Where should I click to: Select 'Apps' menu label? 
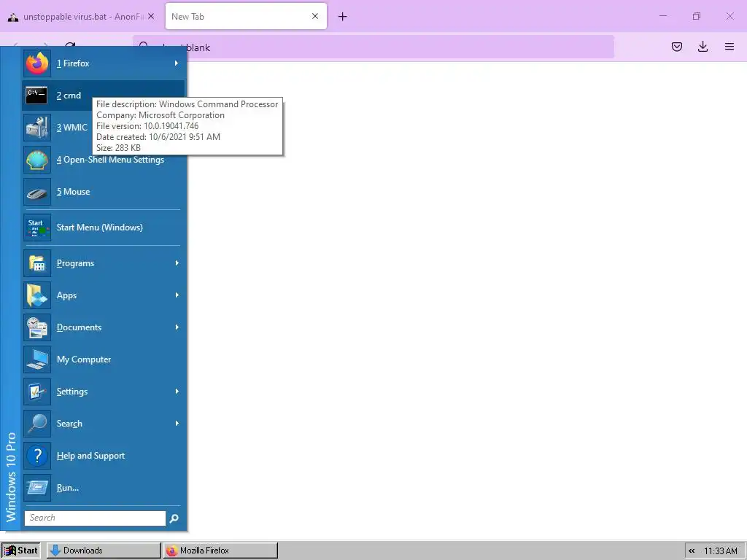(x=66, y=295)
